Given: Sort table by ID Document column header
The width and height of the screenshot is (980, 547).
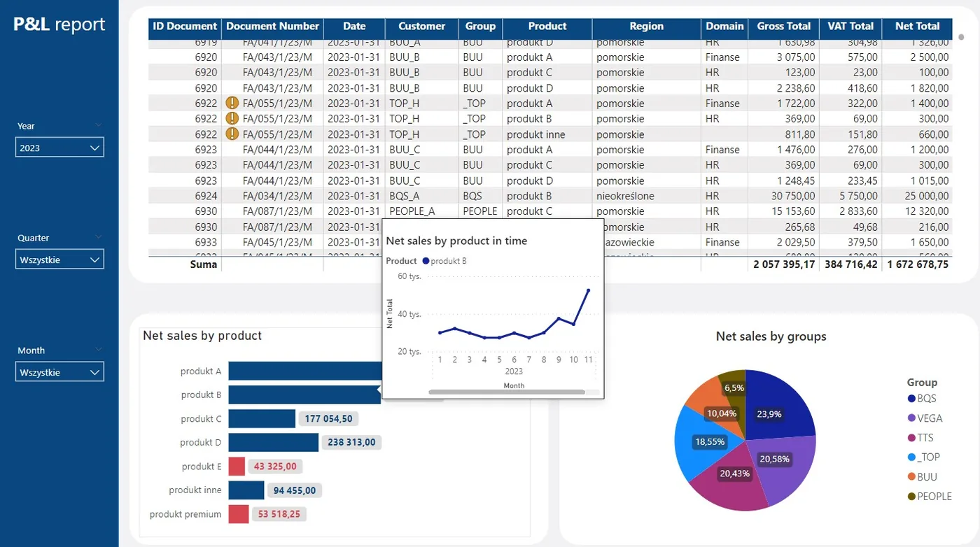Looking at the screenshot, I should coord(185,27).
